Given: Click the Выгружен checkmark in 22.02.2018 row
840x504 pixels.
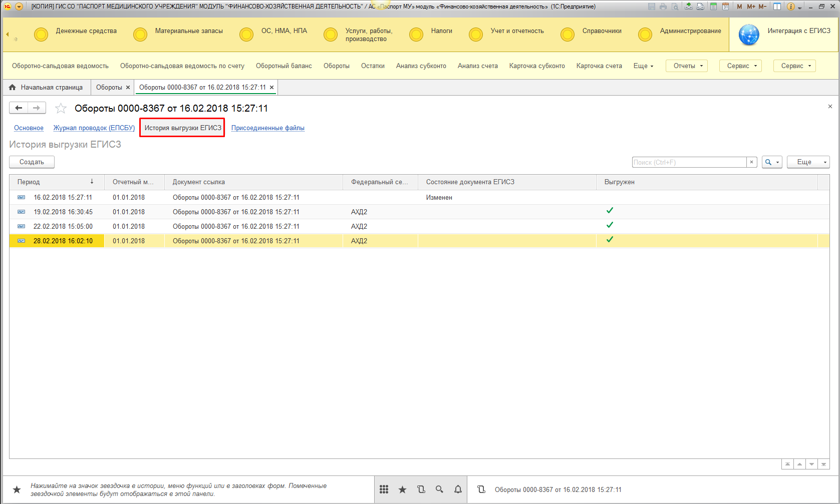Looking at the screenshot, I should point(610,225).
